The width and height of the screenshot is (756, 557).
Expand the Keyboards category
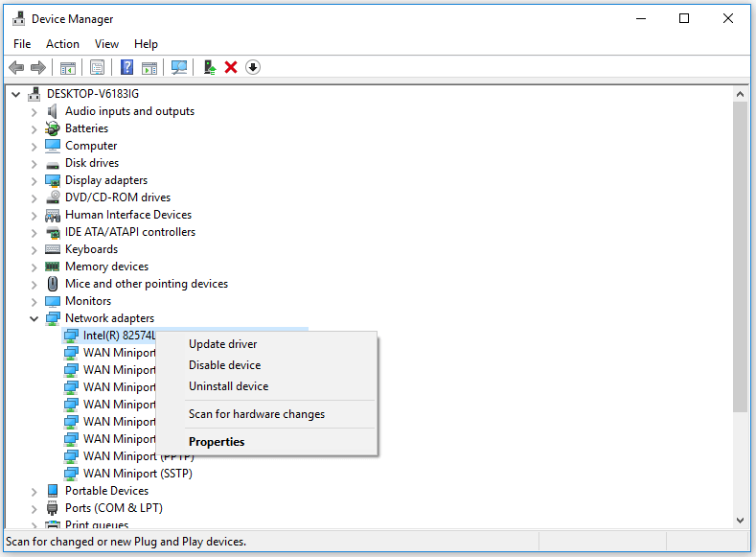click(34, 250)
